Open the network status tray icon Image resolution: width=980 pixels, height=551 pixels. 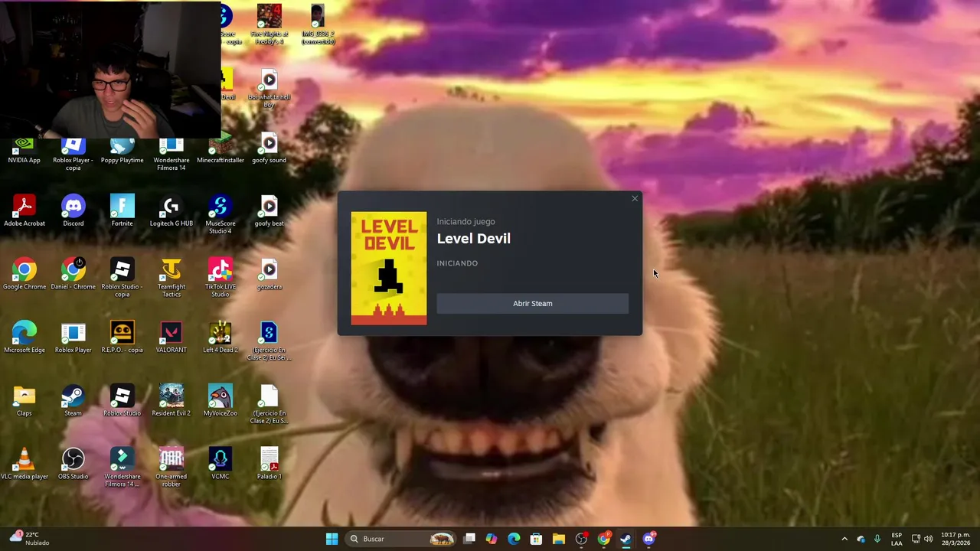[x=916, y=539]
